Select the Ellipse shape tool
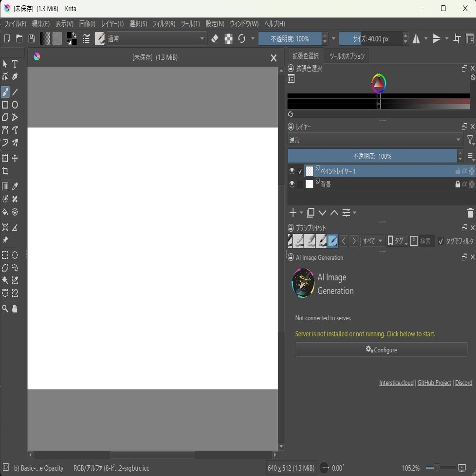Image resolution: width=476 pixels, height=476 pixels. [15, 105]
